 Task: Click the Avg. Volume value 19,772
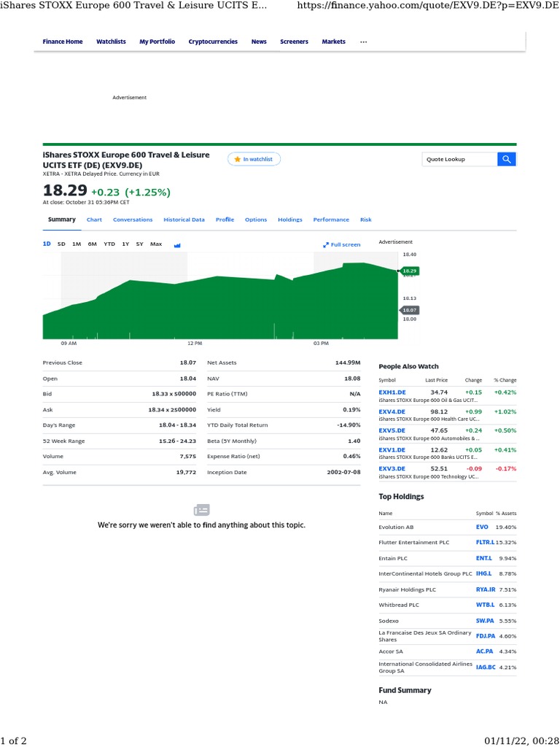point(186,472)
